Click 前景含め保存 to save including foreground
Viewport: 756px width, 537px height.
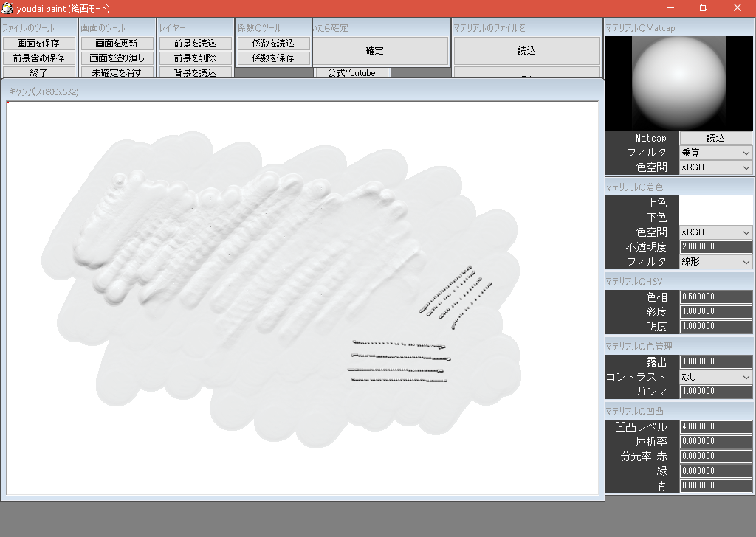pyautogui.click(x=41, y=58)
